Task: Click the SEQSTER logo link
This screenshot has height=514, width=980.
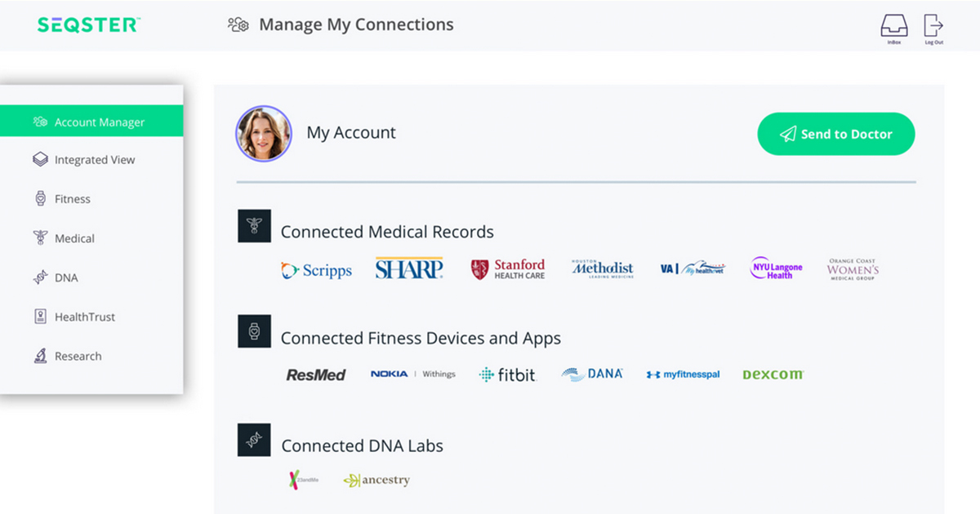Action: (88, 24)
